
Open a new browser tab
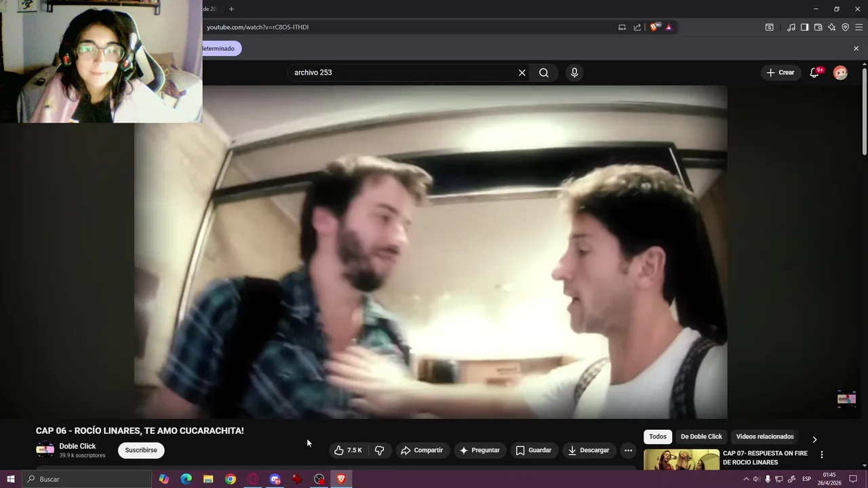click(x=231, y=9)
